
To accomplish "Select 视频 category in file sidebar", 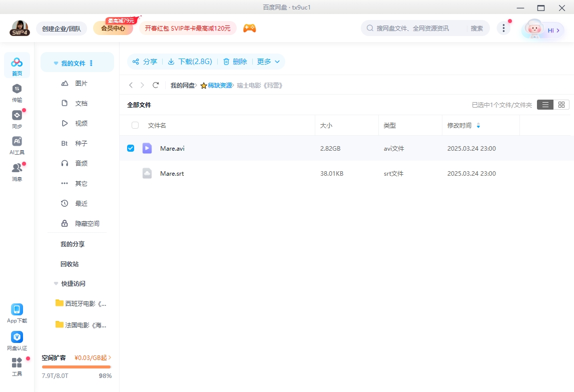I will (x=81, y=123).
